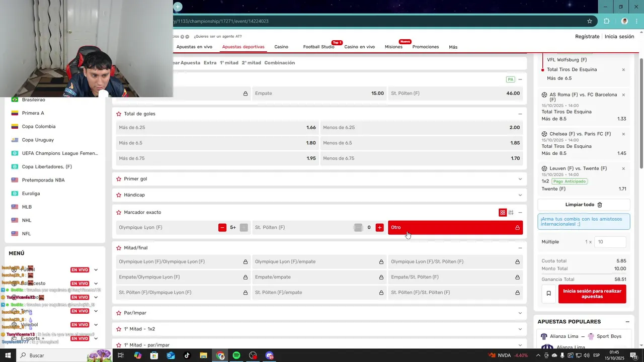This screenshot has height=362, width=644.
Task: Favorite the Marcador exacto market star
Action: [119, 213]
